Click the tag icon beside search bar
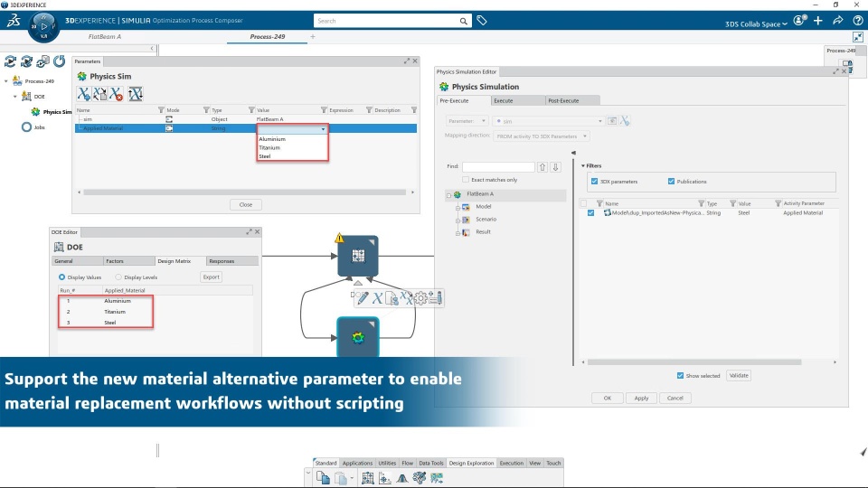This screenshot has height=488, width=868. coord(482,21)
